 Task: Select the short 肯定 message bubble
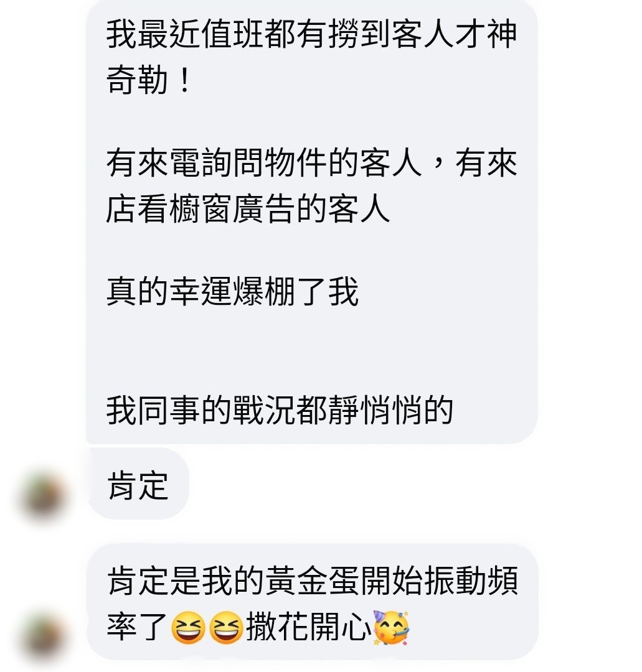[138, 484]
